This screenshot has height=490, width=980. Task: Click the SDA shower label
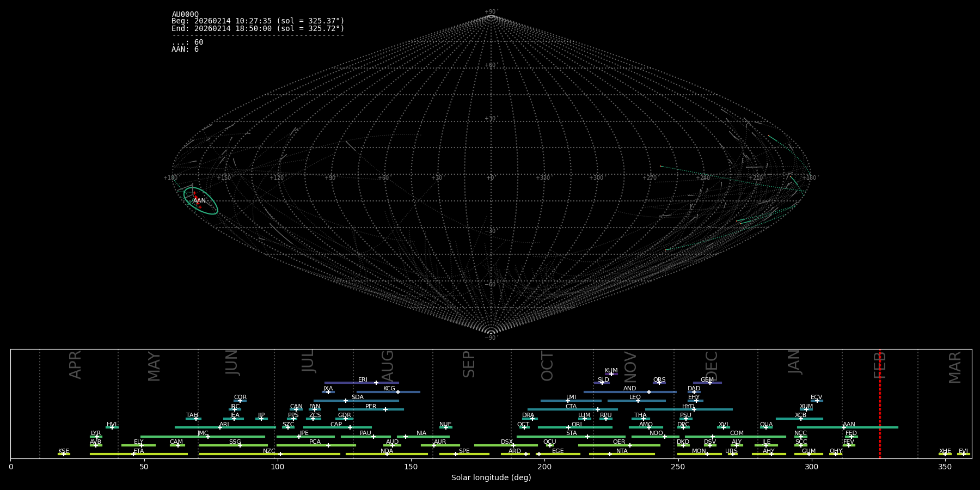tap(358, 397)
